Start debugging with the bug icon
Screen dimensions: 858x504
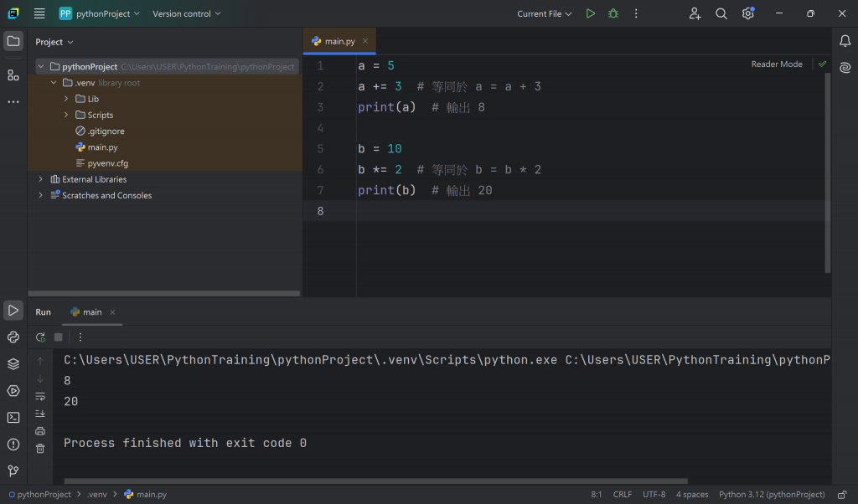tap(613, 13)
